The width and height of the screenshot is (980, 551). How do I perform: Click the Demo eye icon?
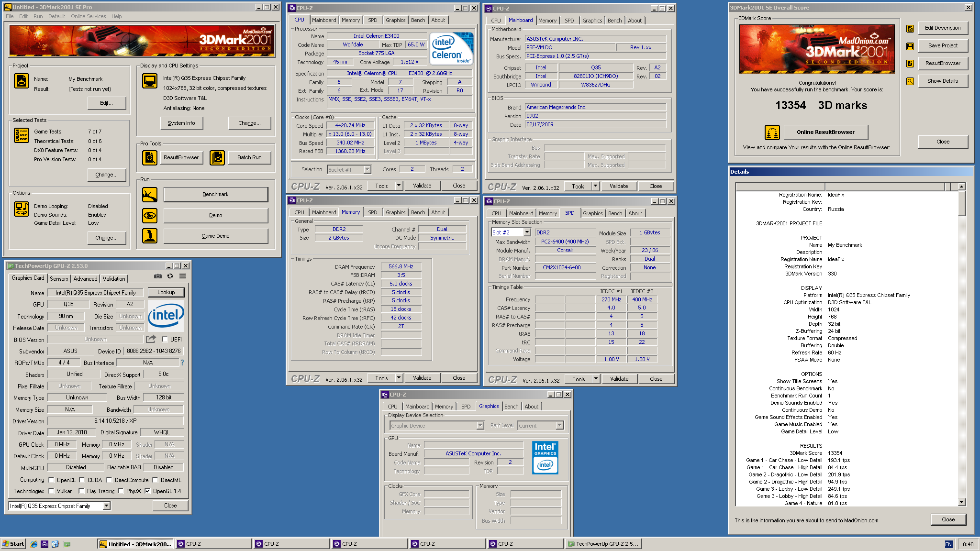[x=150, y=215]
